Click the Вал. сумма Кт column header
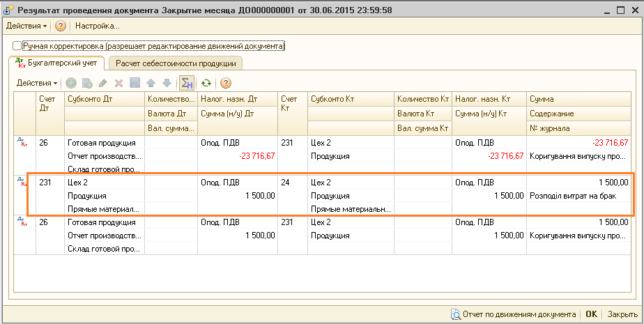The width and height of the screenshot is (644, 324). tap(422, 128)
